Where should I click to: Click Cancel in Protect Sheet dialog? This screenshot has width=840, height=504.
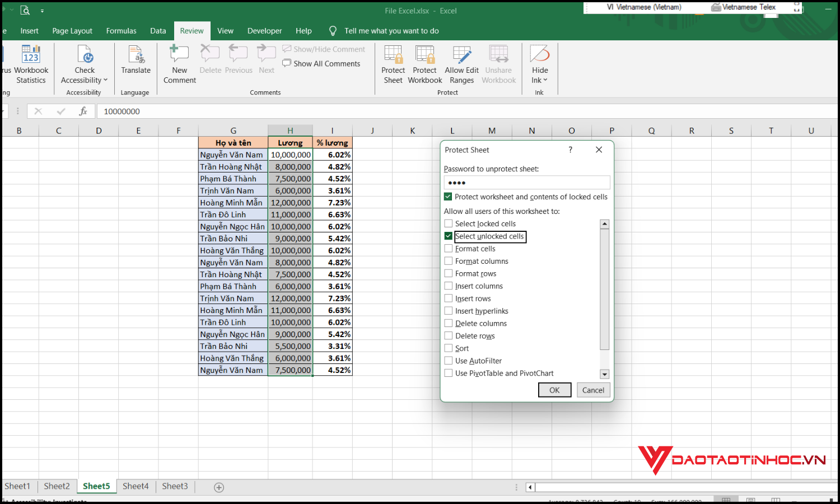tap(593, 390)
